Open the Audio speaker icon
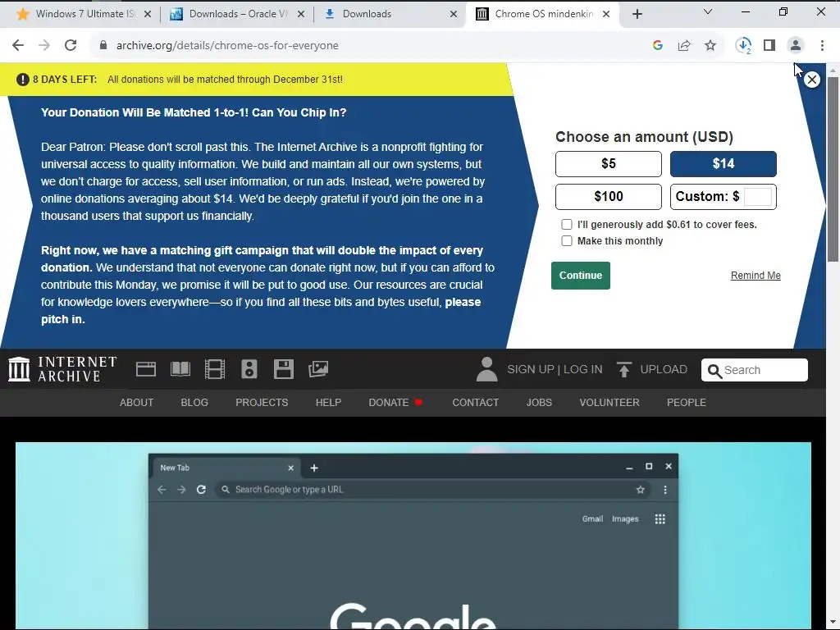 tap(249, 369)
